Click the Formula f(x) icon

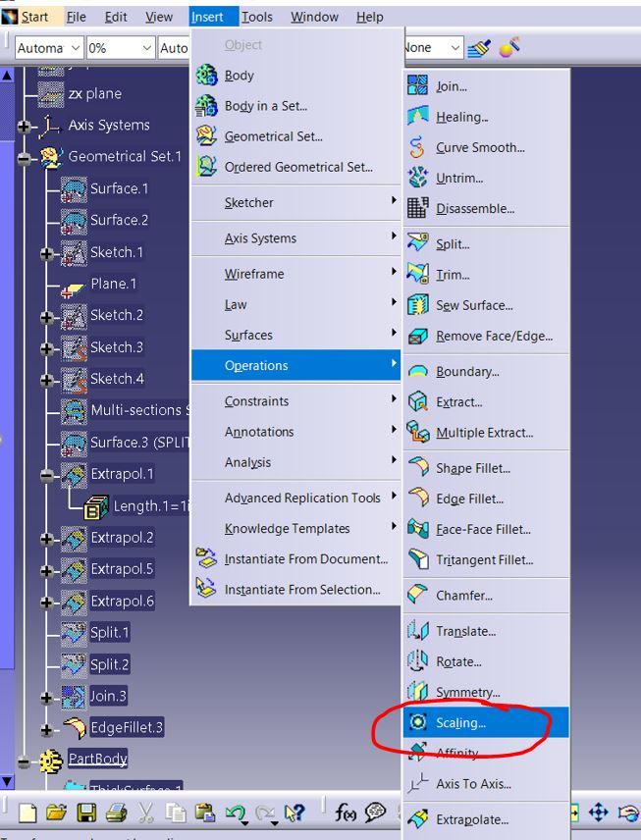tap(346, 813)
